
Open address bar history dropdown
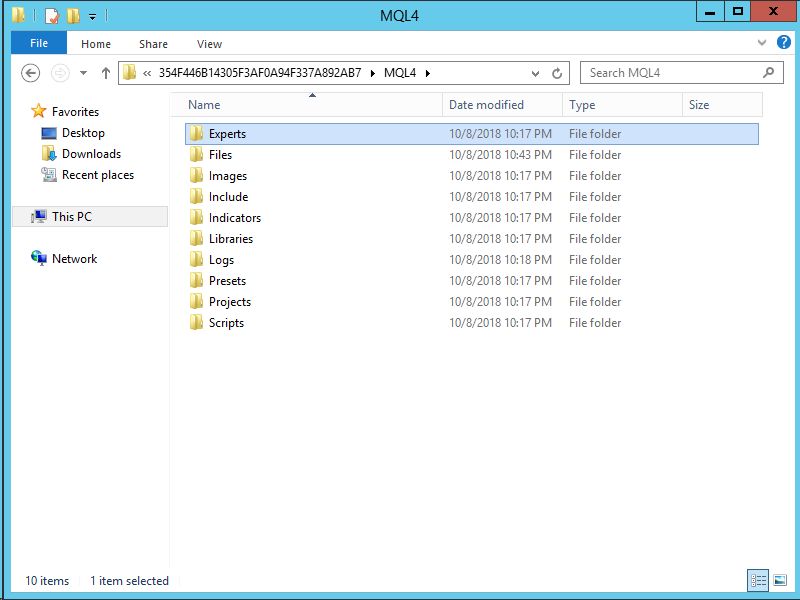(x=536, y=73)
